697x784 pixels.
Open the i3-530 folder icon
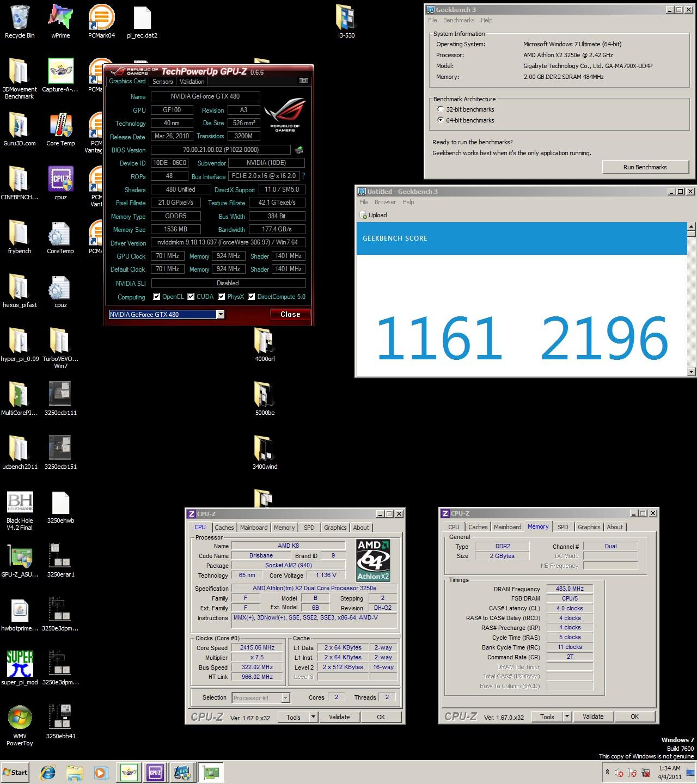tap(346, 21)
